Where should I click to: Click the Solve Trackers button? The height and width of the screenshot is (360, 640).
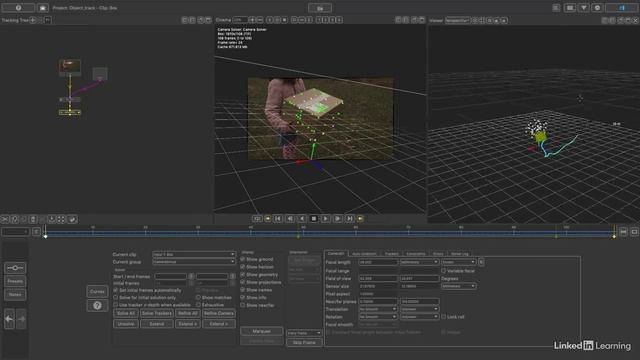pyautogui.click(x=157, y=313)
